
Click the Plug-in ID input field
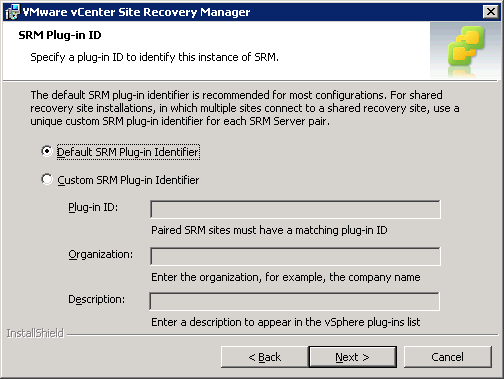coord(295,209)
